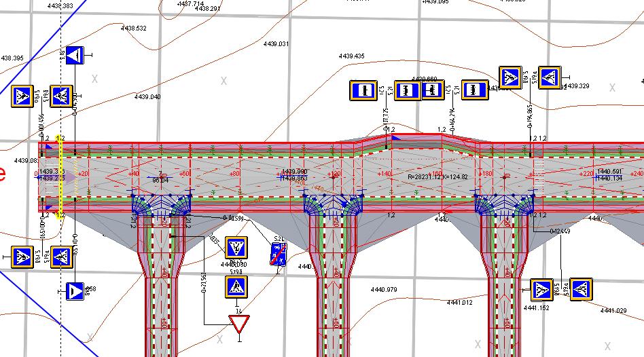The width and height of the screenshot is (644, 357).
Task: Select the last sign in the row of four blue signs
Action: (476, 90)
